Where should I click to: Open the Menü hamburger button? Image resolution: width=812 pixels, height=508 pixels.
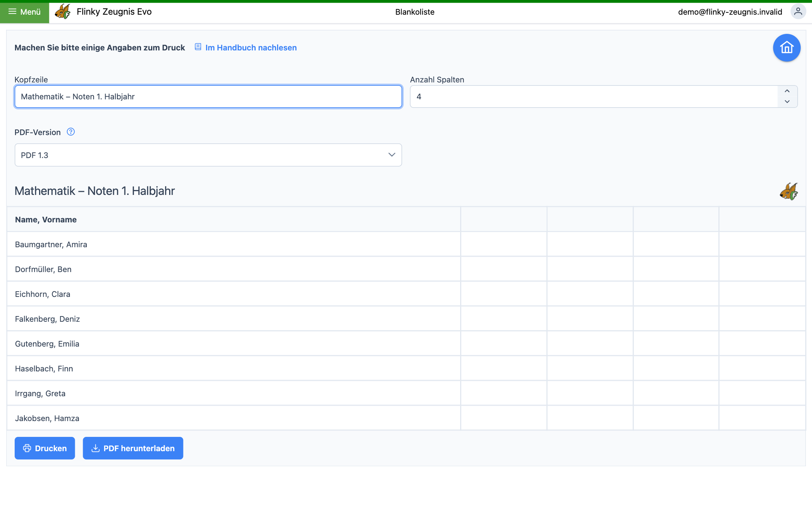click(x=24, y=12)
